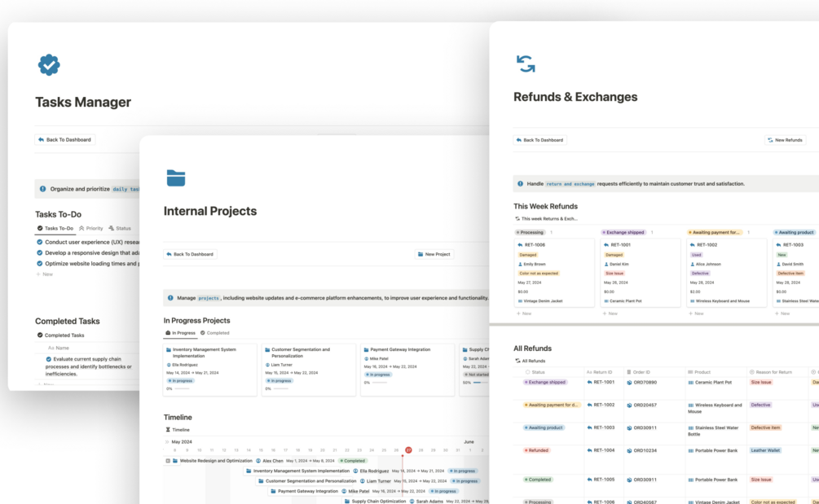Viewport: 819px width, 504px height.
Task: Open the All Refunds table view tab
Action: [x=531, y=361]
